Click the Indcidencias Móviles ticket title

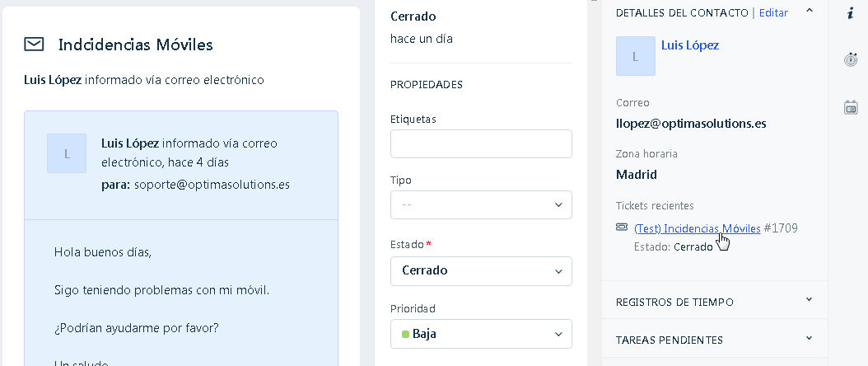(x=136, y=45)
